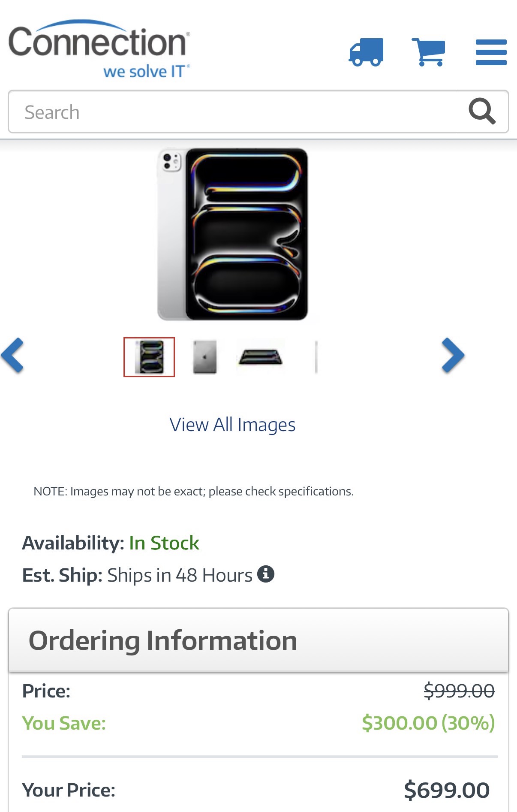Image resolution: width=517 pixels, height=812 pixels.
Task: Open the View All Images link
Action: tap(232, 425)
